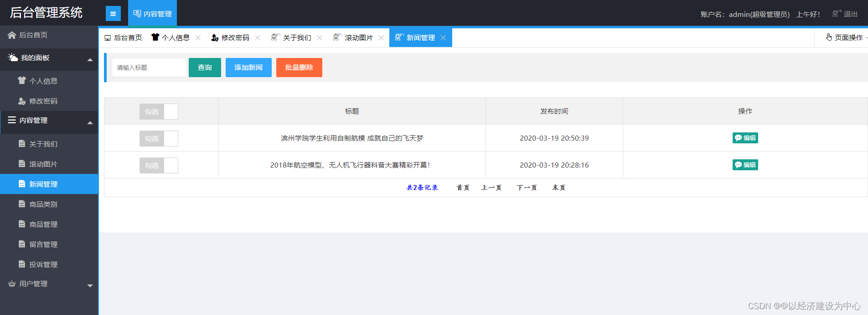Click the icon on the 新闻管理 tab
The height and width of the screenshot is (315, 868).
tap(399, 37)
